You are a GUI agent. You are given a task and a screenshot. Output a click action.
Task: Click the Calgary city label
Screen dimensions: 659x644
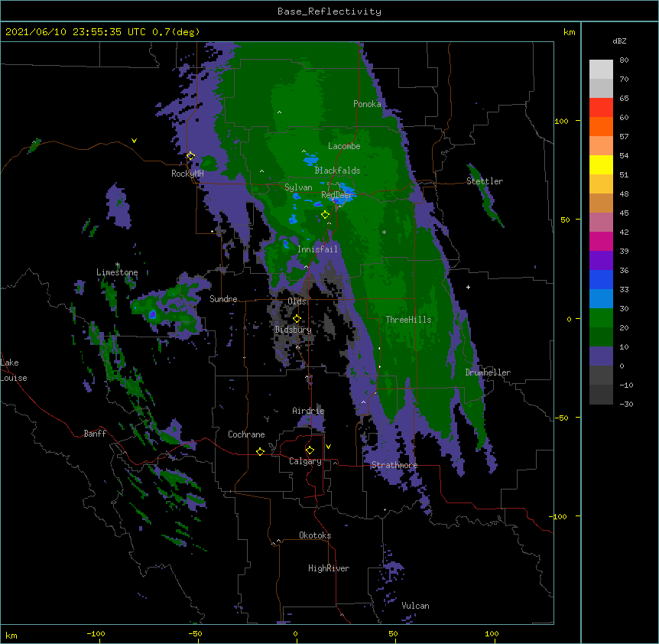[x=306, y=461]
